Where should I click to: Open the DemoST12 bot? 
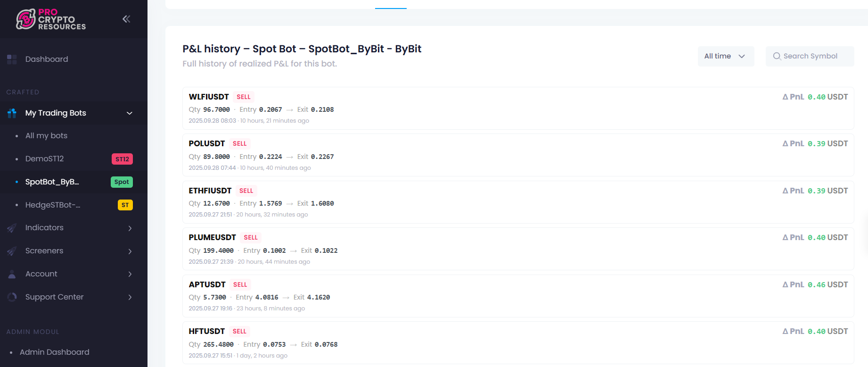(x=44, y=159)
